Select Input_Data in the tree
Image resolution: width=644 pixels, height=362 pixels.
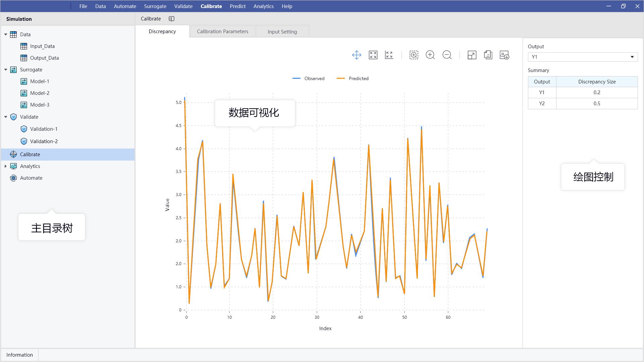coord(42,46)
